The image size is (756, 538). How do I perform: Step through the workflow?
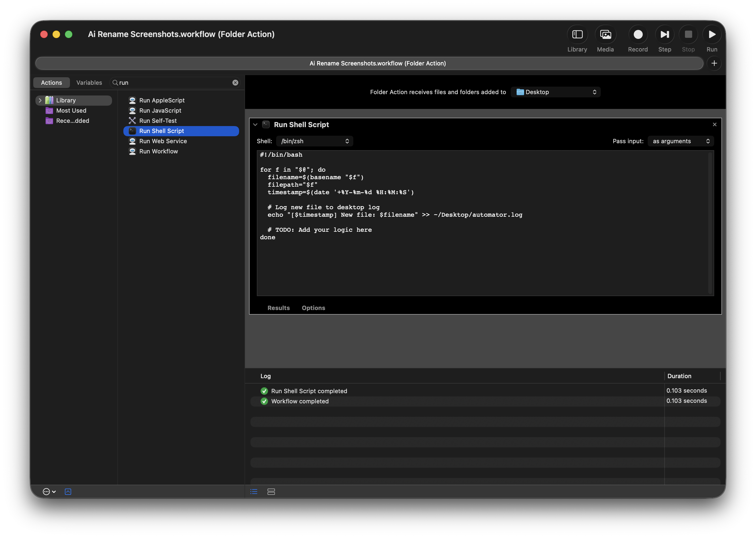[665, 34]
